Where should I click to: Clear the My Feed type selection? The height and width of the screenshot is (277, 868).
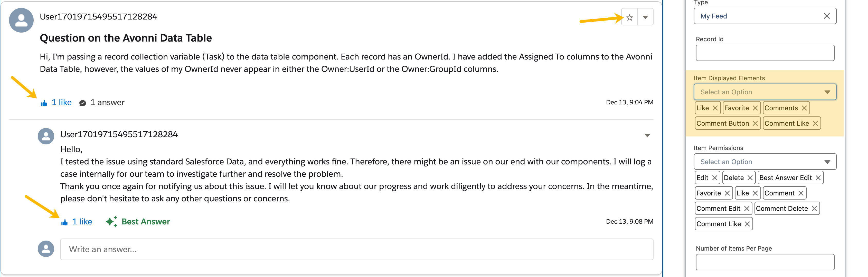tap(827, 16)
